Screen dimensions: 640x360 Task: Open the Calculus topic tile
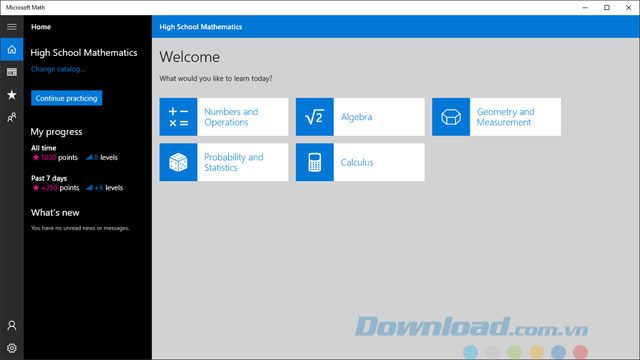pyautogui.click(x=360, y=162)
